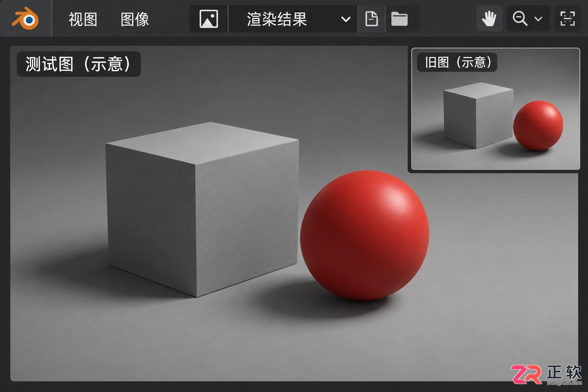Click the 旧图 (示意) label
Image resolution: width=588 pixels, height=392 pixels.
coord(457,62)
